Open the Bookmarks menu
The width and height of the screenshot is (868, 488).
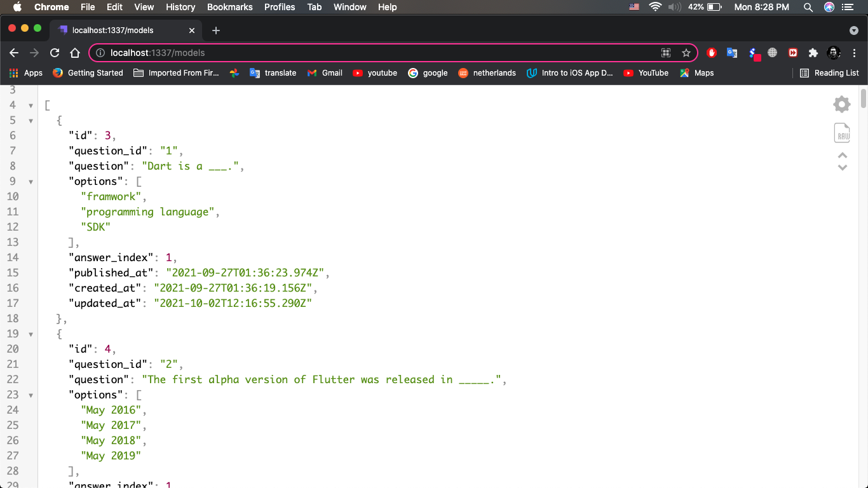[x=229, y=7]
